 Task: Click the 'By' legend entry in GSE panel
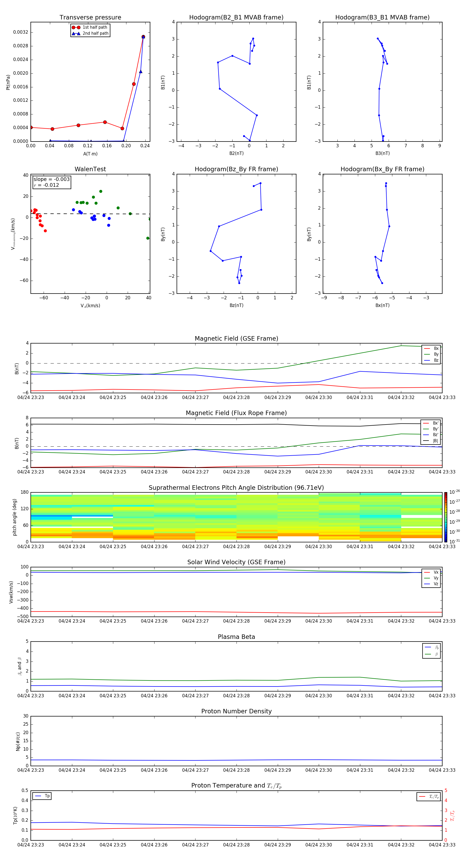[431, 354]
